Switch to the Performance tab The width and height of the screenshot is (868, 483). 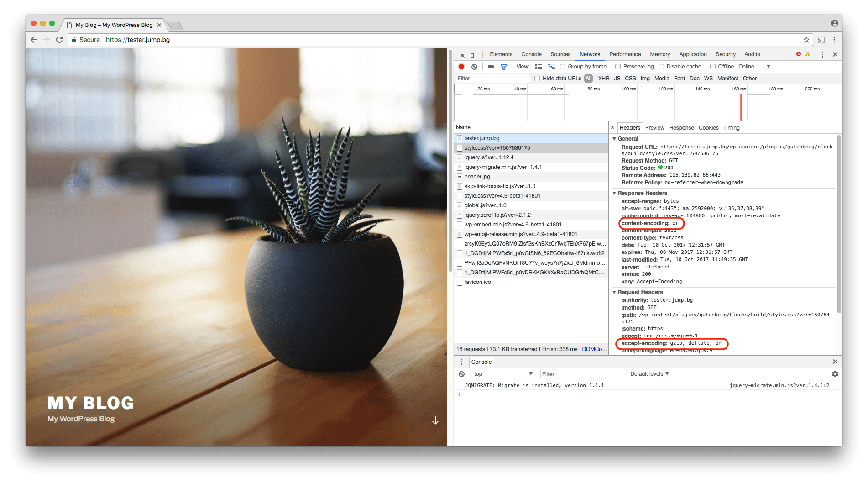(x=625, y=54)
